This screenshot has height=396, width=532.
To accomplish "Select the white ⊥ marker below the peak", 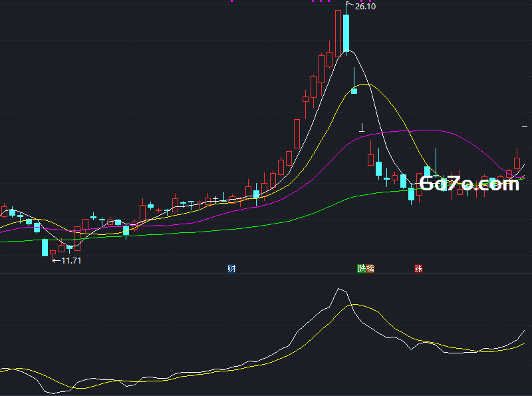I will pyautogui.click(x=362, y=128).
